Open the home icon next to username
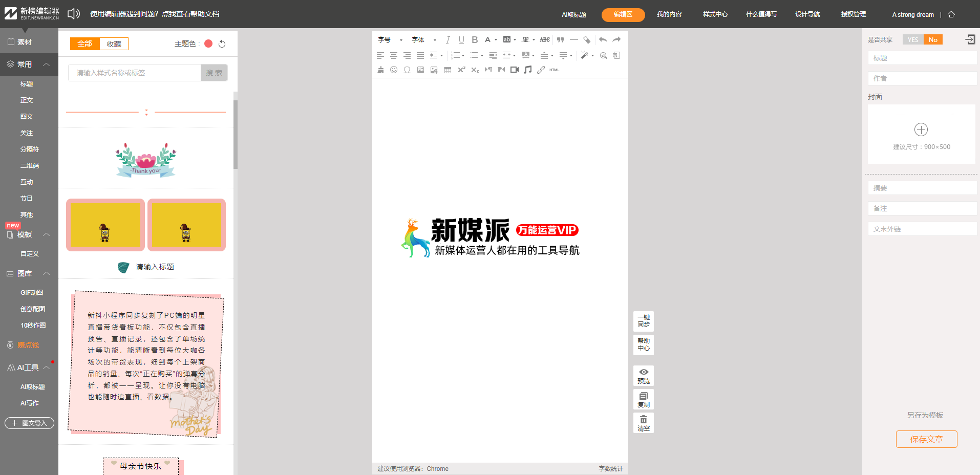The width and height of the screenshot is (980, 475). [x=951, y=14]
